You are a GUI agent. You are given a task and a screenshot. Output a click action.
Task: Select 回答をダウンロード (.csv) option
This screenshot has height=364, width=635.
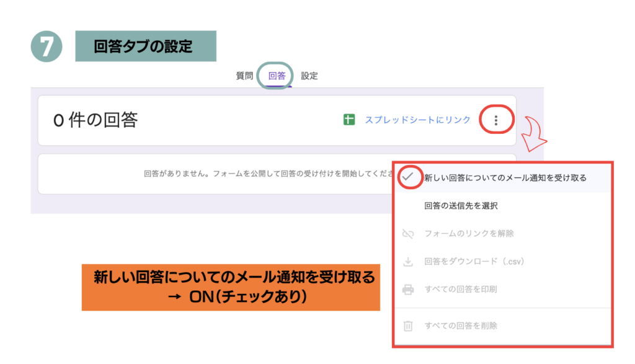474,262
